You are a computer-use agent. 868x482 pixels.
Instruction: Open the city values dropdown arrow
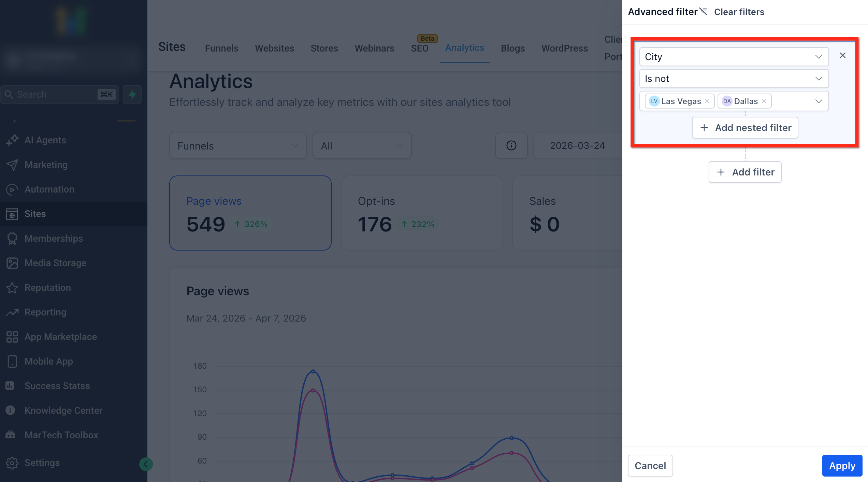pos(819,101)
